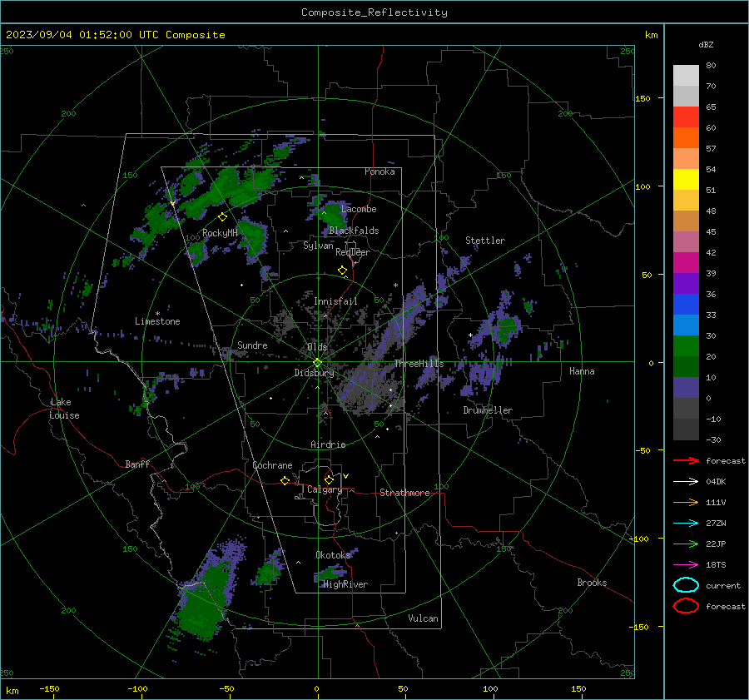The height and width of the screenshot is (700, 749).
Task: Pick the yellow 54 dBZ color swatch
Action: (686, 179)
